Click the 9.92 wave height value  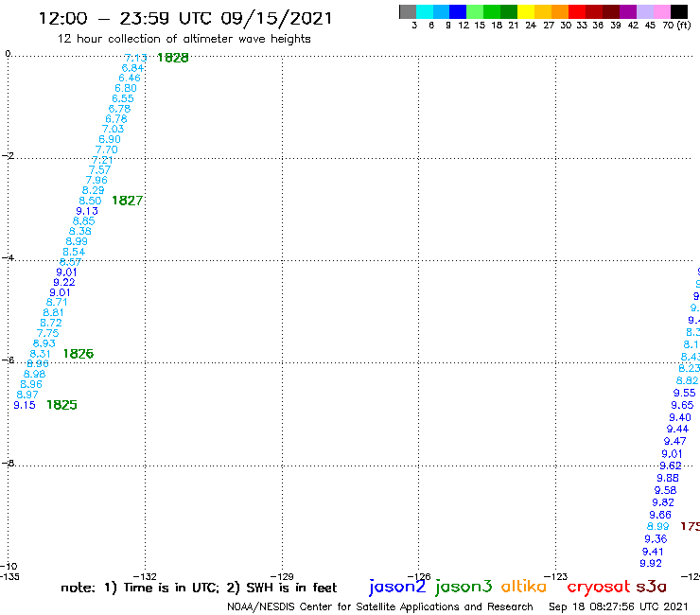click(651, 563)
